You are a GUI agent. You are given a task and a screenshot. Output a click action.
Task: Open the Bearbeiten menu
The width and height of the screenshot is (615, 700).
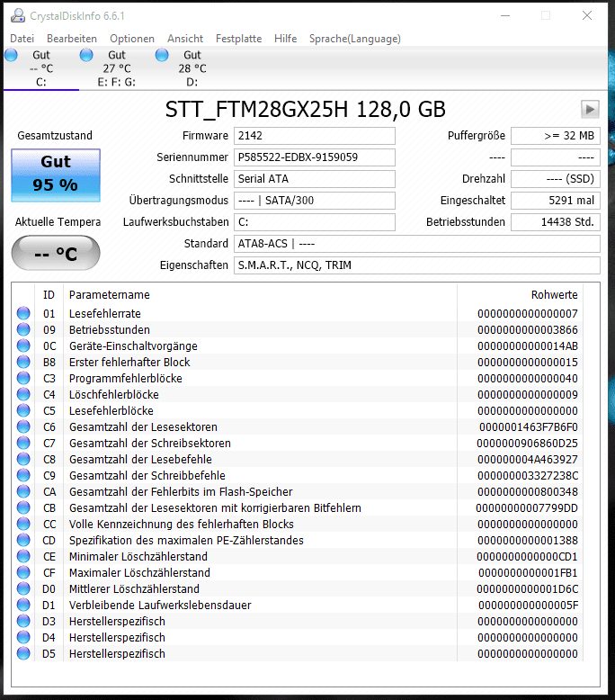72,39
